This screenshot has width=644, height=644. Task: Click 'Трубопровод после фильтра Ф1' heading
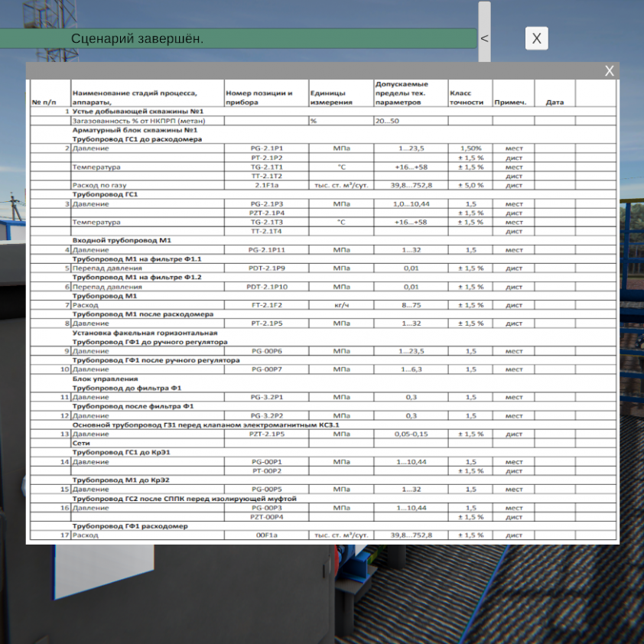click(133, 406)
